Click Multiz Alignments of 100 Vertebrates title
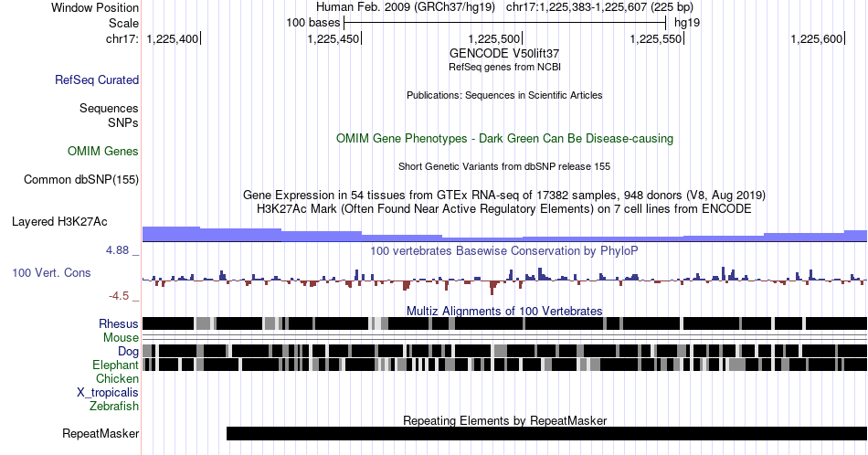 pos(504,311)
